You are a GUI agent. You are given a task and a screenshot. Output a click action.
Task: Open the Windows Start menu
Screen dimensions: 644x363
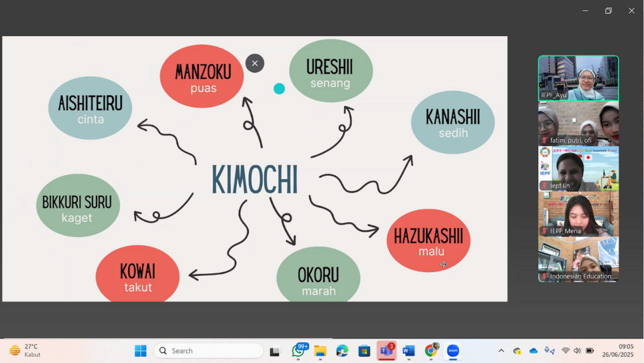(x=141, y=351)
